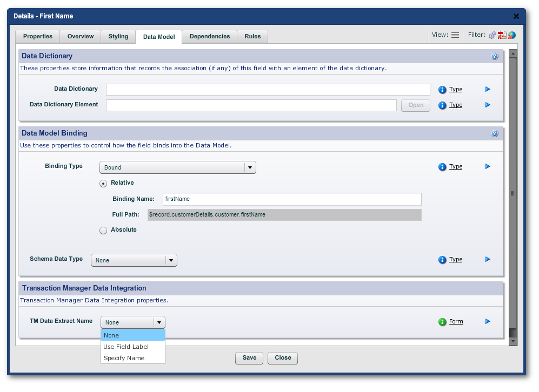Click the PDF filter icon
The image size is (539, 392).
coord(502,35)
